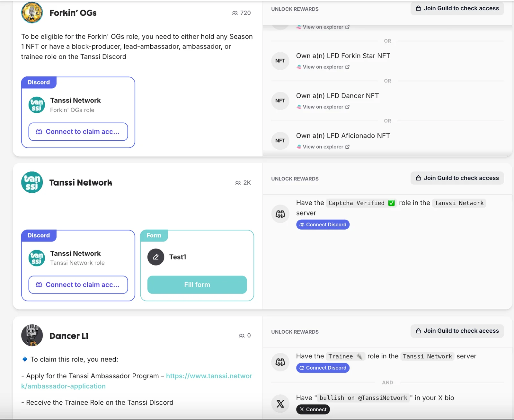
Task: Click the NFT badge beside LFD Forkin Star
Action: coord(280,61)
